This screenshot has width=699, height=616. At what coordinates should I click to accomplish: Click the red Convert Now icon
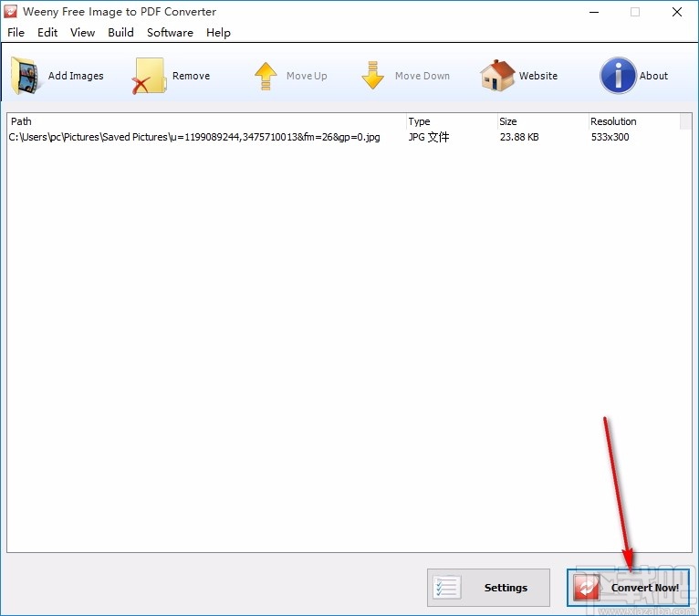tap(587, 587)
